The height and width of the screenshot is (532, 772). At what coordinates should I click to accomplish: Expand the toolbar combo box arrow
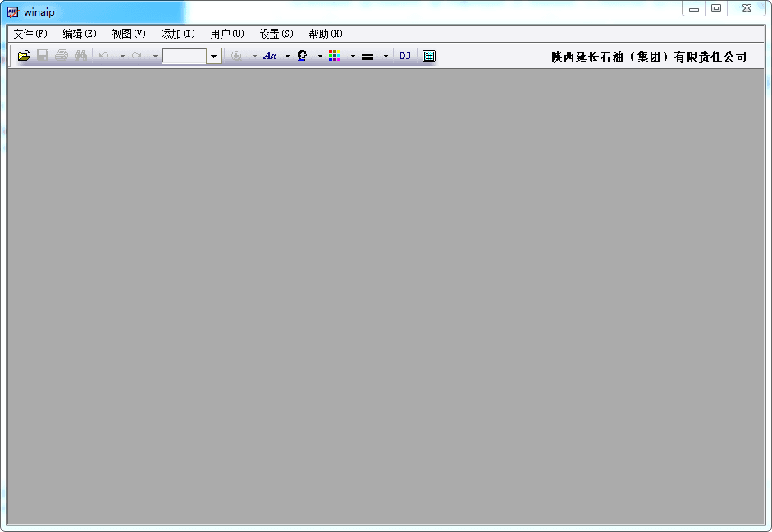point(213,56)
